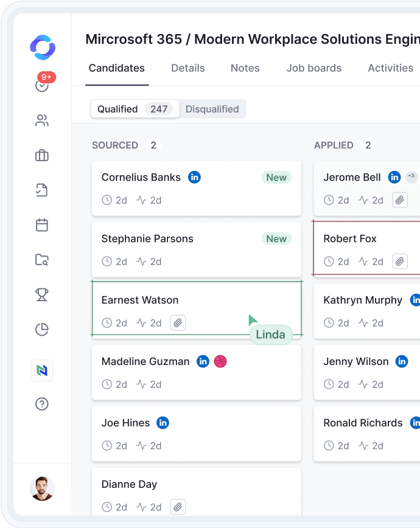Open tasks icon with 9+ badge
Screen dimensions: 420x528
pyautogui.click(x=42, y=86)
